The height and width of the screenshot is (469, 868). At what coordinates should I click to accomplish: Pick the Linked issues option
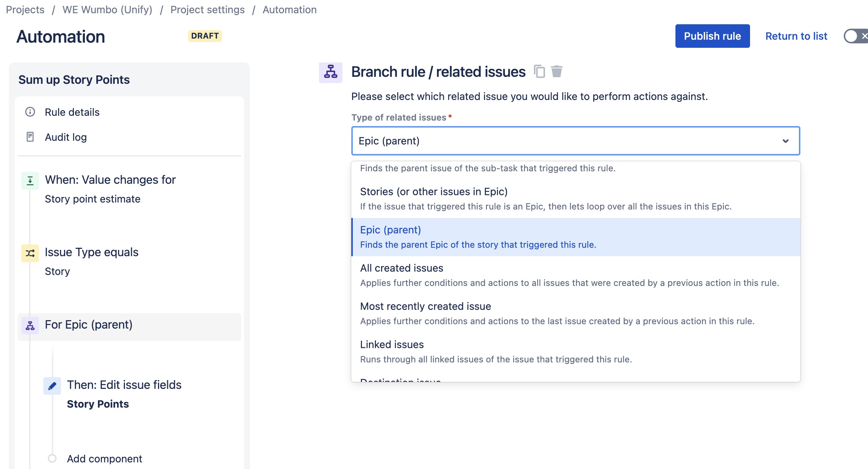392,345
